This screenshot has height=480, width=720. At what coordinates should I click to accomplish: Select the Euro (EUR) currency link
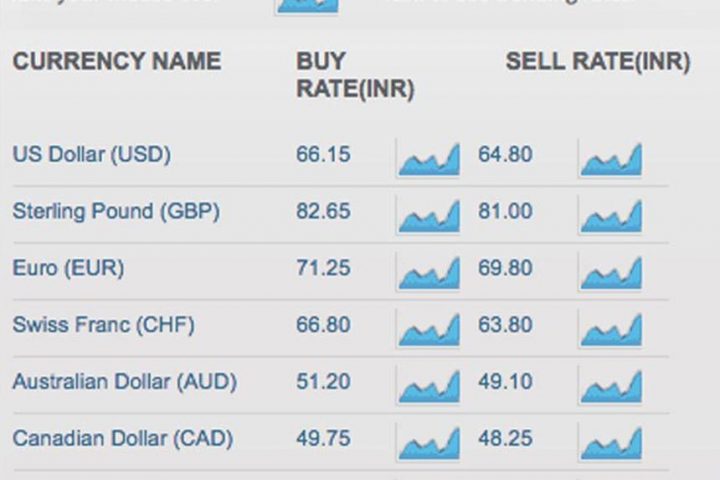pyautogui.click(x=68, y=268)
